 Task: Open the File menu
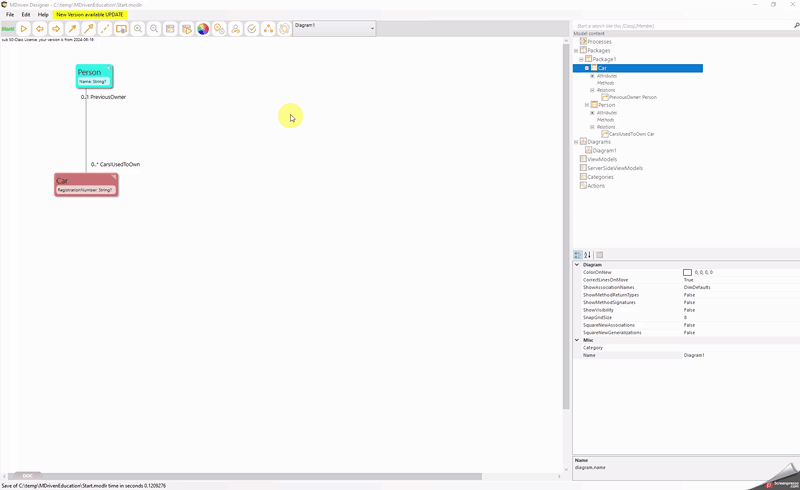pyautogui.click(x=10, y=15)
